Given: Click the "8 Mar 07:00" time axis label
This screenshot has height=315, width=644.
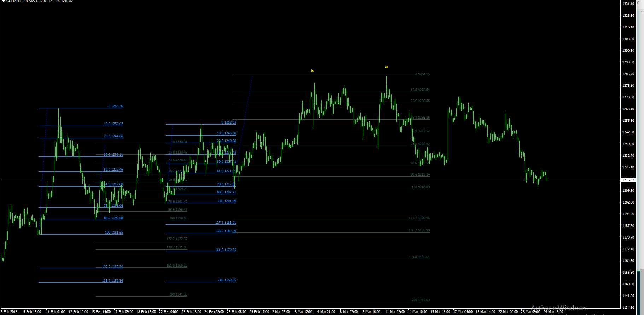Looking at the screenshot, I should tap(349, 312).
